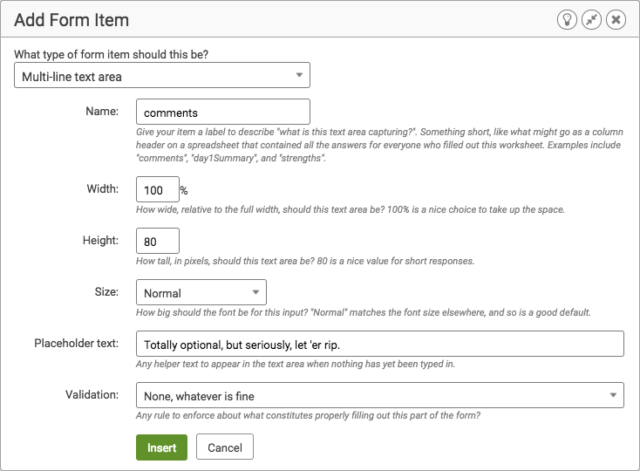Click the Validation: label
The width and height of the screenshot is (640, 471).
click(x=92, y=395)
